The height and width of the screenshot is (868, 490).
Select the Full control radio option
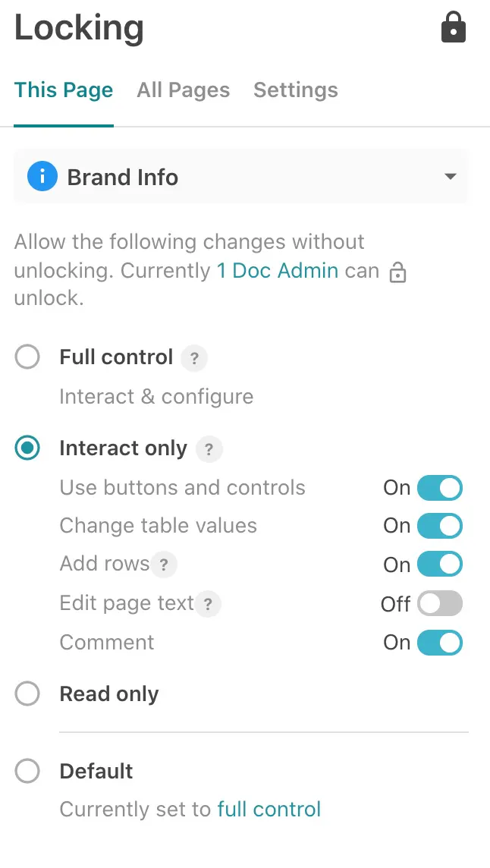[x=27, y=357]
